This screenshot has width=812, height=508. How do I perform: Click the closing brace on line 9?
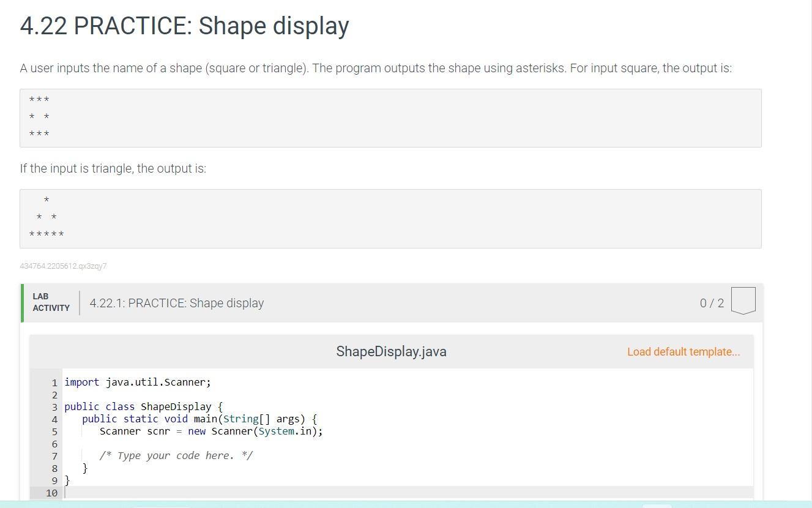[x=69, y=480]
